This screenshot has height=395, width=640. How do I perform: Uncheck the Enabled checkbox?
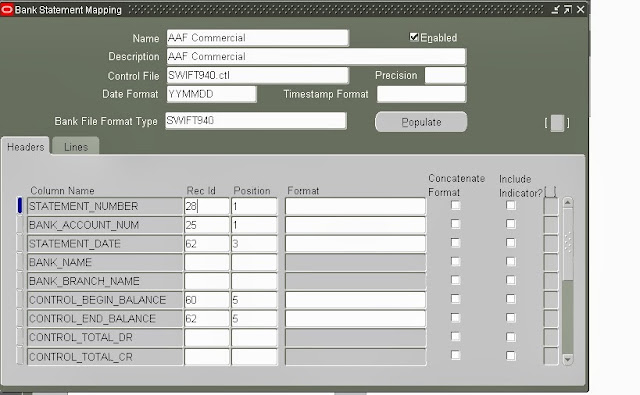(x=414, y=37)
